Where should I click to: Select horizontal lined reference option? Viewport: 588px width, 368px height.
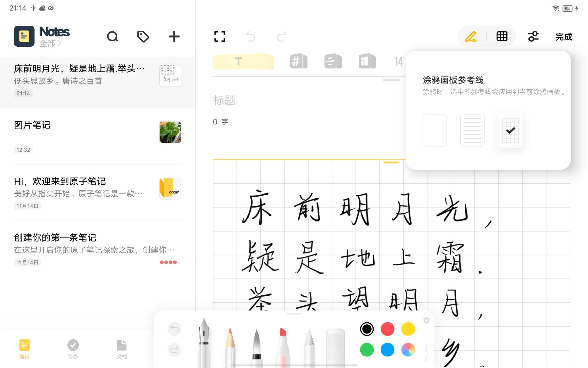point(472,131)
